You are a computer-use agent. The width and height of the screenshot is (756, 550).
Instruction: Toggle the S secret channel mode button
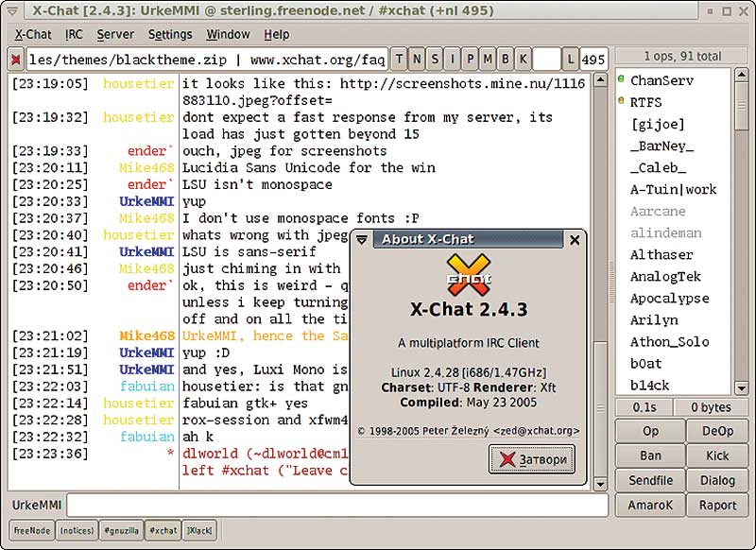pyautogui.click(x=435, y=59)
